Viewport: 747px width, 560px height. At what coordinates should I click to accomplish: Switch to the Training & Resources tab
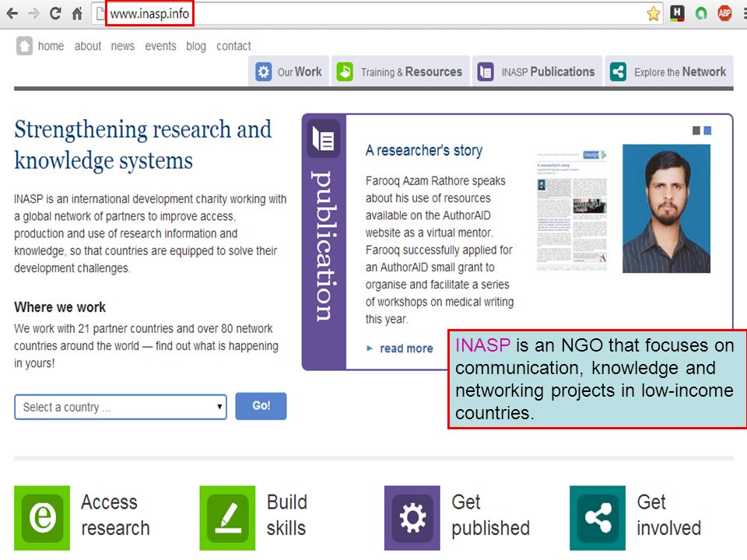[x=401, y=72]
